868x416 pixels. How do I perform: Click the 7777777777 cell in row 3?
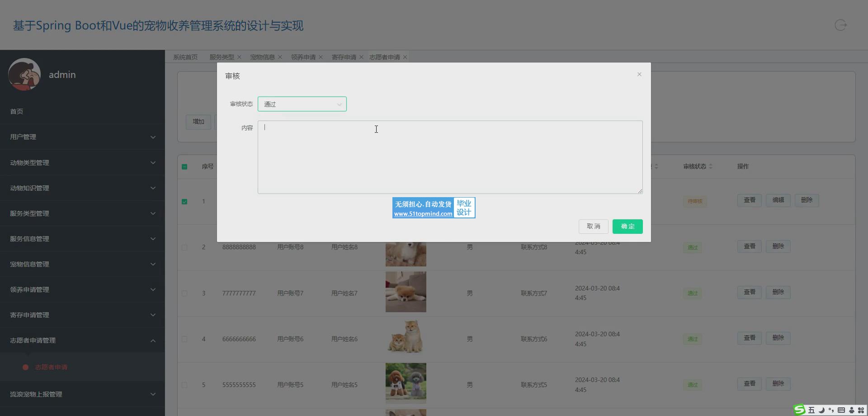point(239,293)
